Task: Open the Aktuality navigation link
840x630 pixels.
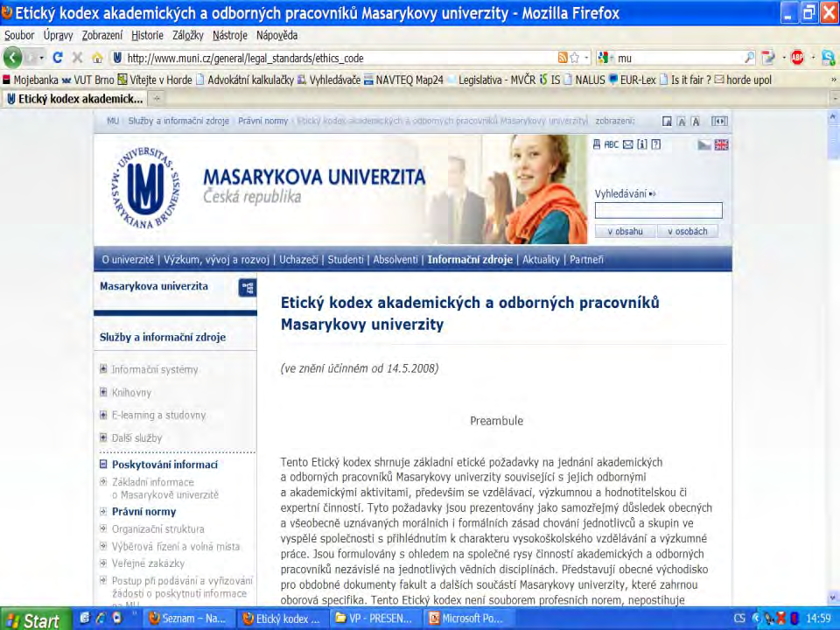Action: [541, 259]
